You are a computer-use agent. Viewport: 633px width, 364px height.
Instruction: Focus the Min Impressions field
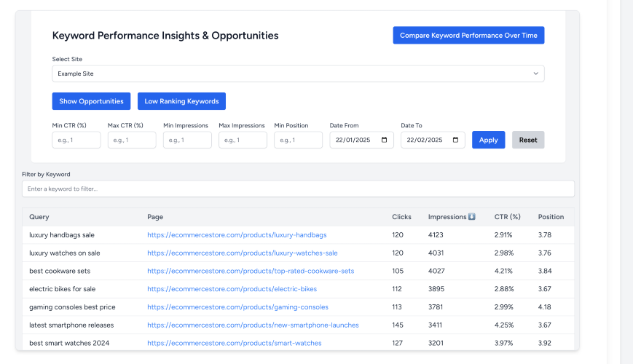click(x=187, y=140)
